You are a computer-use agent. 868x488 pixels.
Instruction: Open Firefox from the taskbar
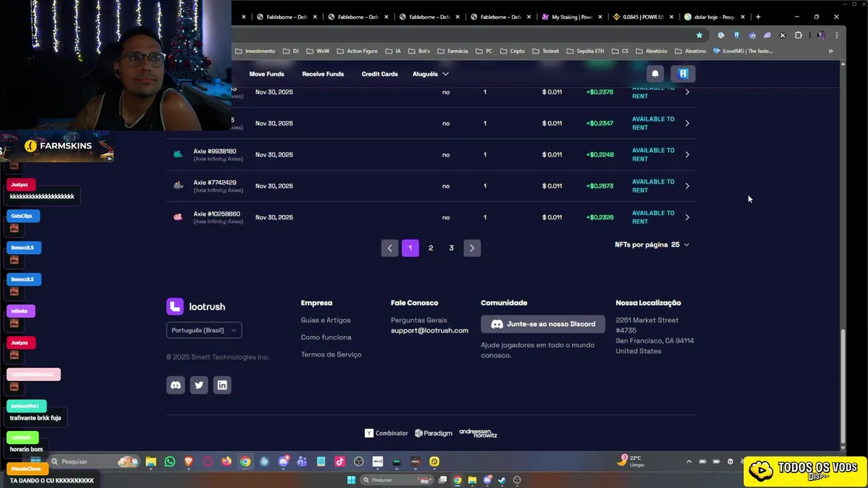[226, 462]
